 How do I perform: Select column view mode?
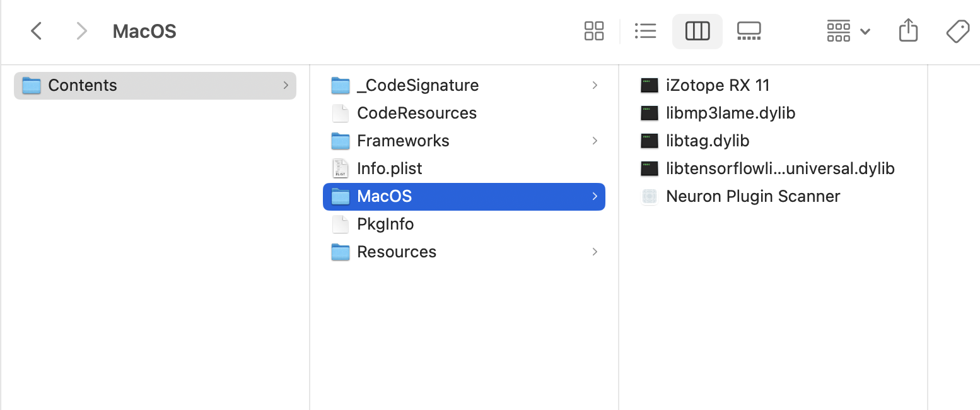(697, 31)
